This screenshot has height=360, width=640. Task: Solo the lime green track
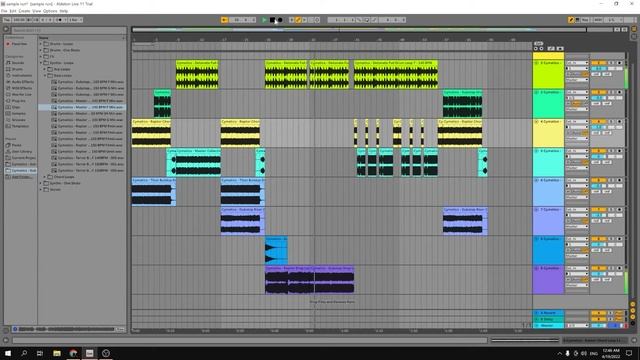[x=611, y=63]
